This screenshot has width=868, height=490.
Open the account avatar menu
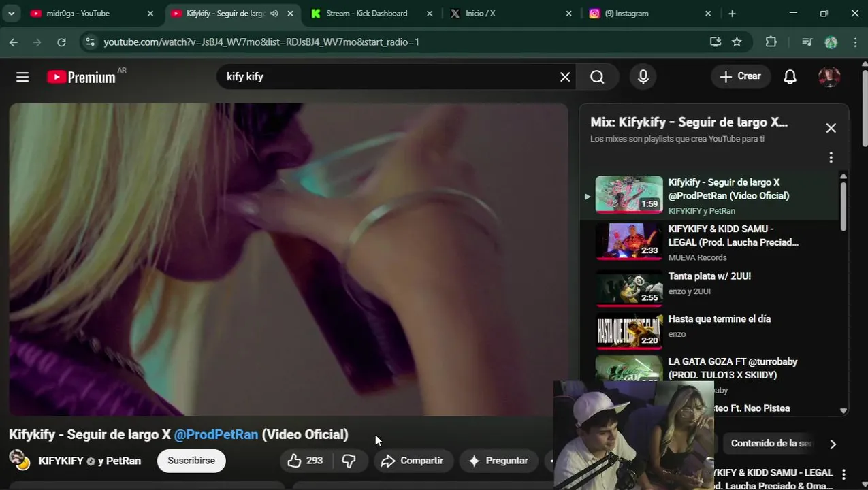[829, 77]
